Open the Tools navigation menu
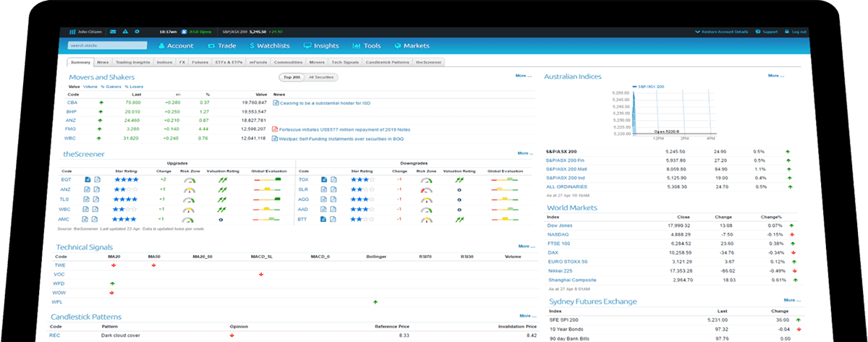This screenshot has height=342, width=868. (367, 46)
